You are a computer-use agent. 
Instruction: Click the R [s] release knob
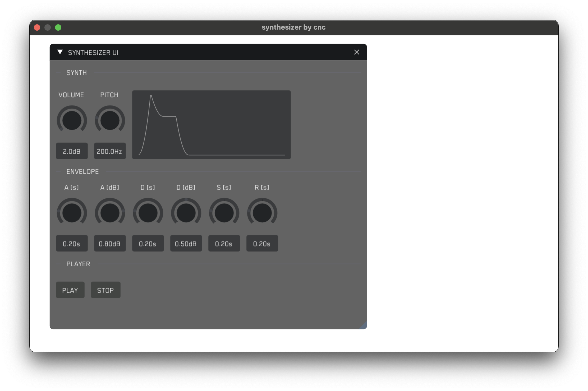[262, 213]
